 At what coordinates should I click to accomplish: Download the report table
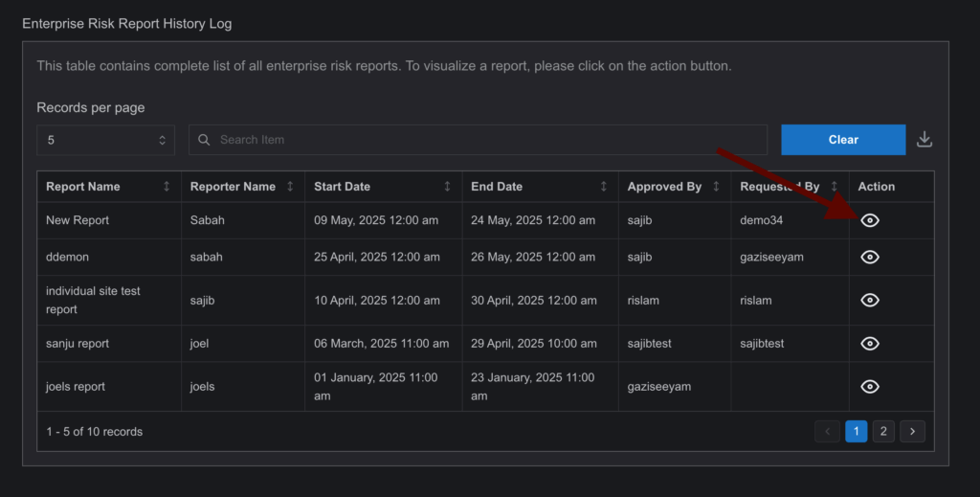[x=924, y=140]
